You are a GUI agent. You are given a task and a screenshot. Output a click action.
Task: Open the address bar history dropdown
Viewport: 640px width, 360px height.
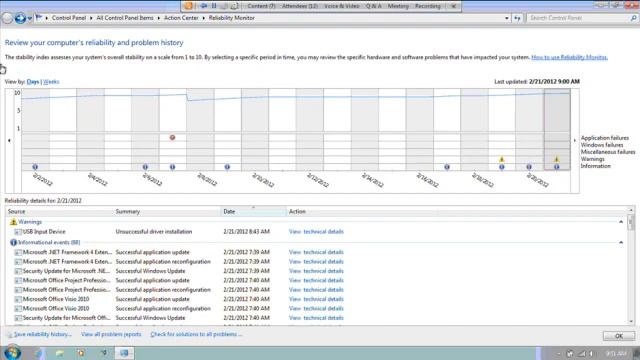(x=507, y=18)
